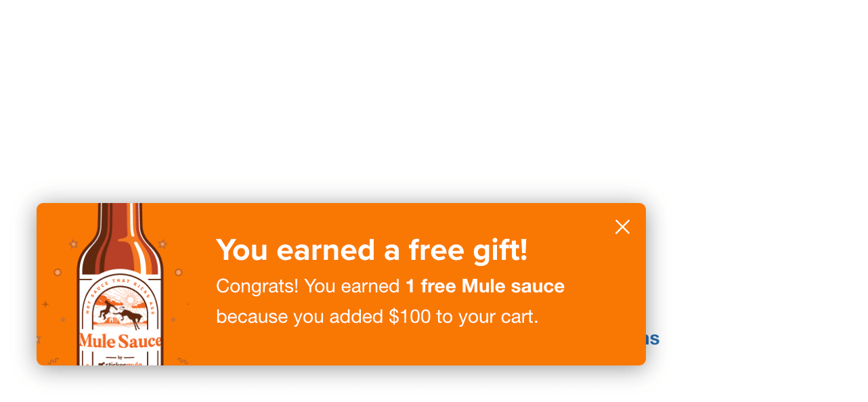Click the "Congrats! You earned" text
868x402 pixels.
coord(307,286)
